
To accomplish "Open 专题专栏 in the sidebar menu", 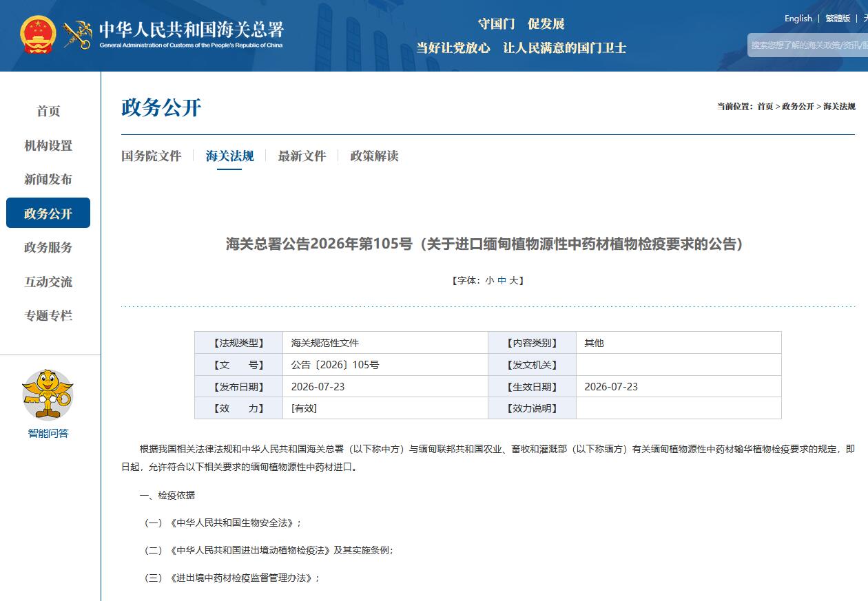I will [x=48, y=315].
